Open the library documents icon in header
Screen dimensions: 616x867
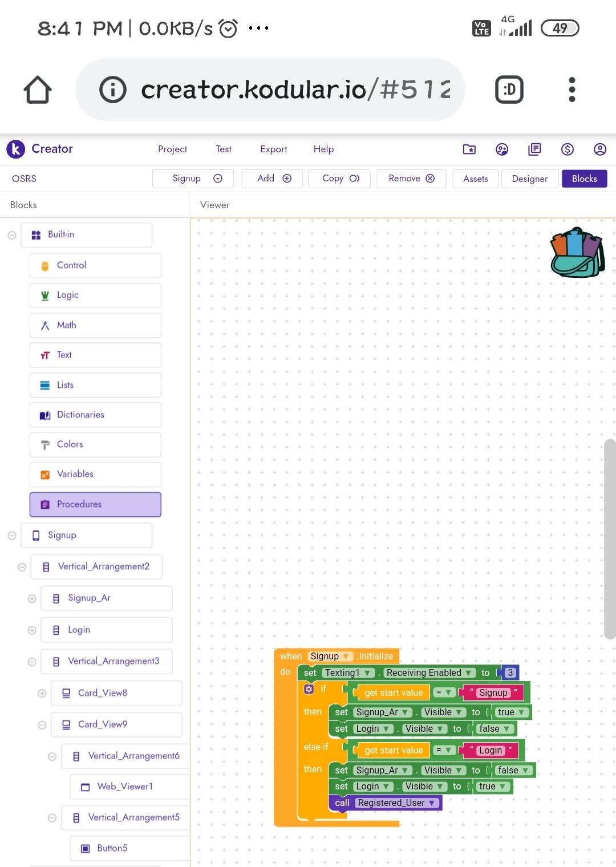click(x=534, y=149)
